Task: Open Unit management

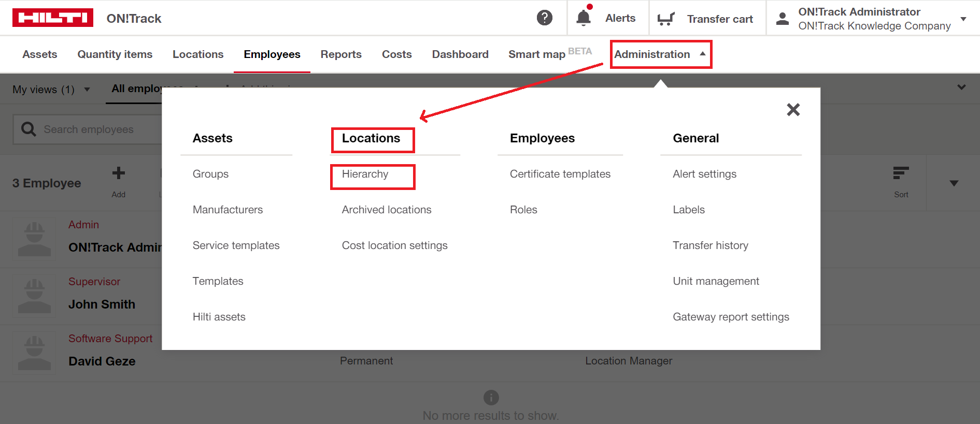Action: (716, 281)
